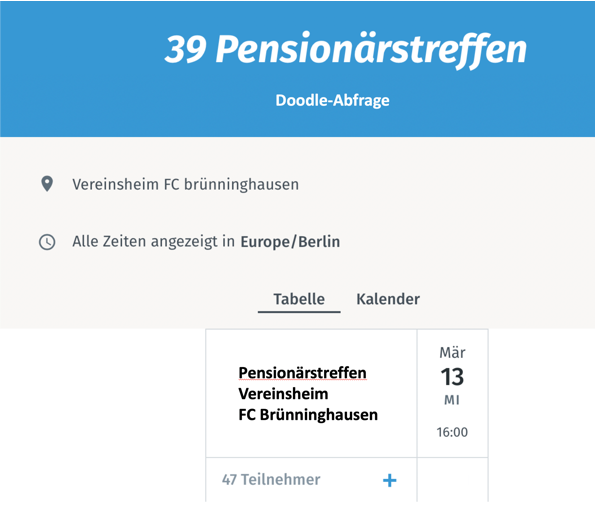595x506 pixels.
Task: Click the clock timezone icon
Action: click(x=47, y=242)
